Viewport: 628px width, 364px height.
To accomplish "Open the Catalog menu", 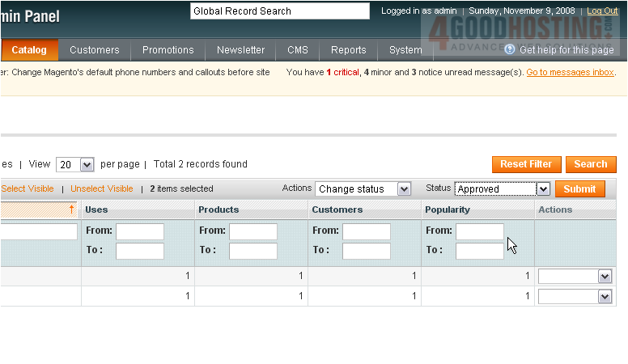I will point(29,50).
